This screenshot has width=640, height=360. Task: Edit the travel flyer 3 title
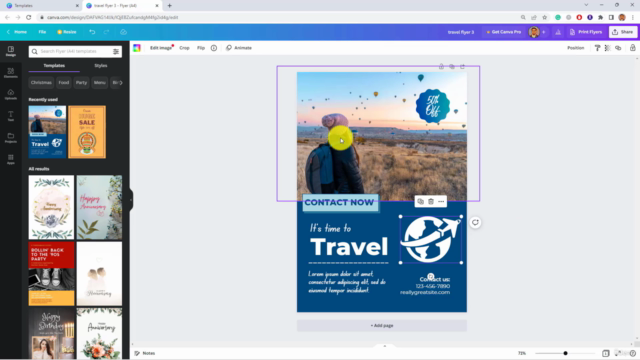[461, 32]
